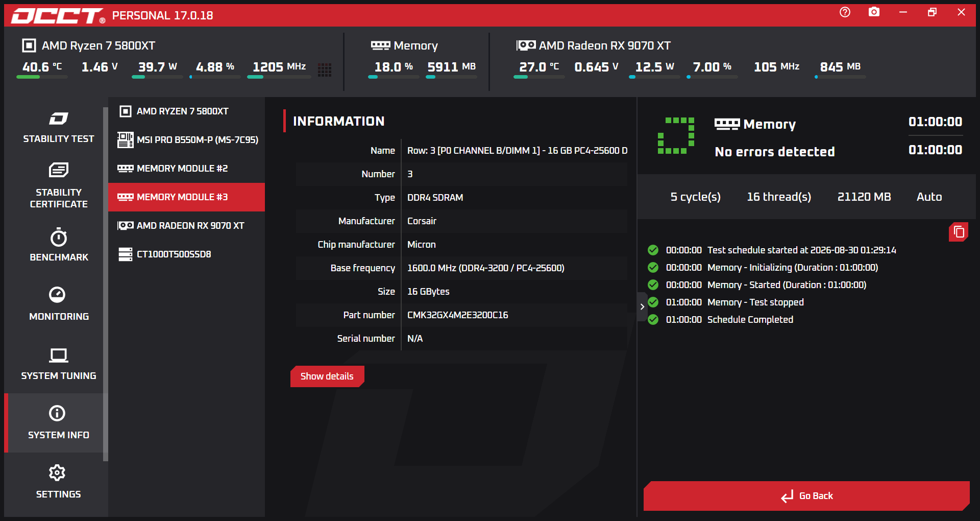Select MSI PRO B550M-P motherboard entry
Screen dimensions: 980x521
tap(186, 140)
